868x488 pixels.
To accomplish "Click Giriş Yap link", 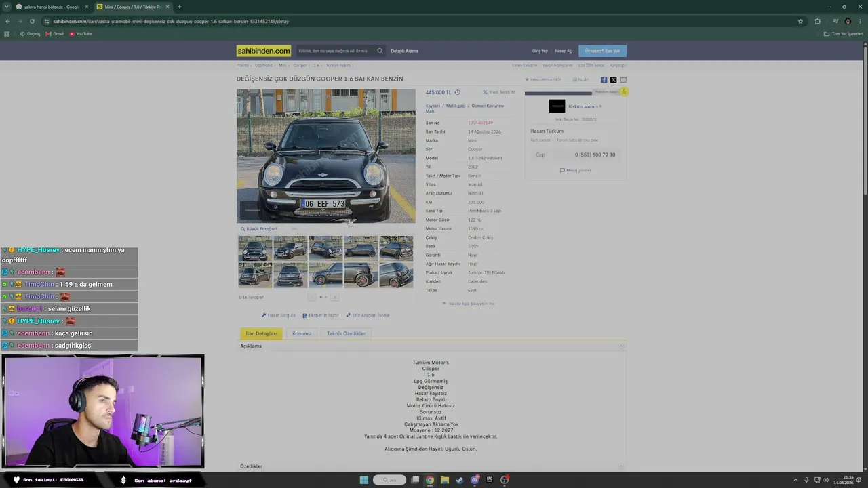I will (540, 51).
